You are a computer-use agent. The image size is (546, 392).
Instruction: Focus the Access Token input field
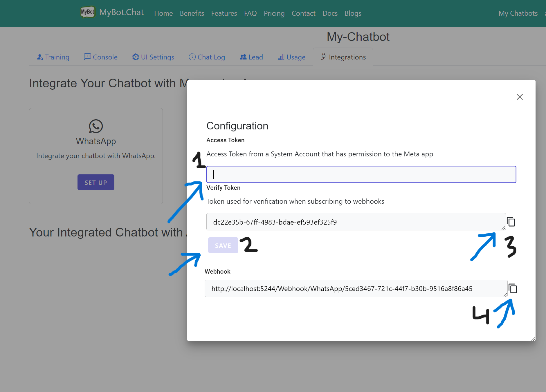click(361, 174)
